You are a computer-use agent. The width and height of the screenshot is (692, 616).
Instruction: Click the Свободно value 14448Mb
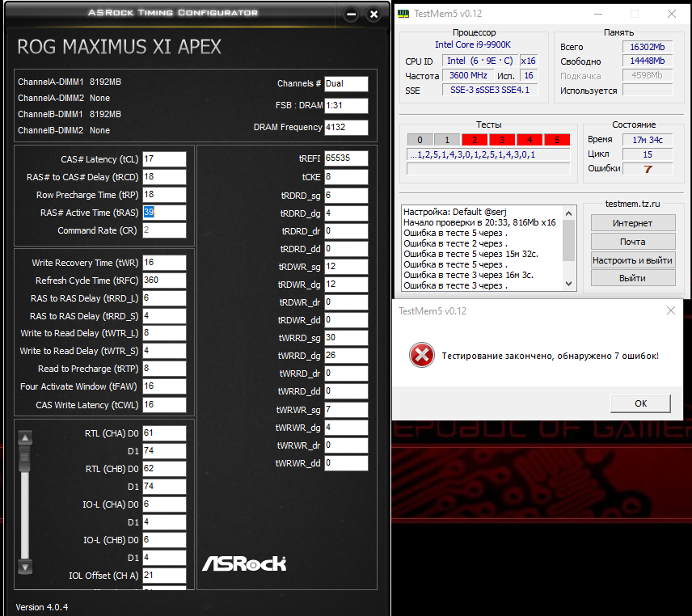(x=648, y=61)
